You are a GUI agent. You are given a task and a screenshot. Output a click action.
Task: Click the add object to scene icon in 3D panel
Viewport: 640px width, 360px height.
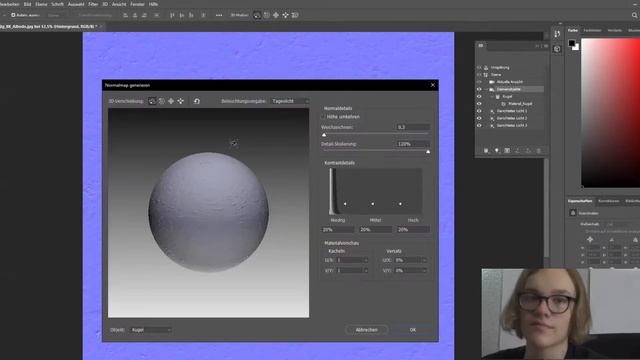click(486, 151)
